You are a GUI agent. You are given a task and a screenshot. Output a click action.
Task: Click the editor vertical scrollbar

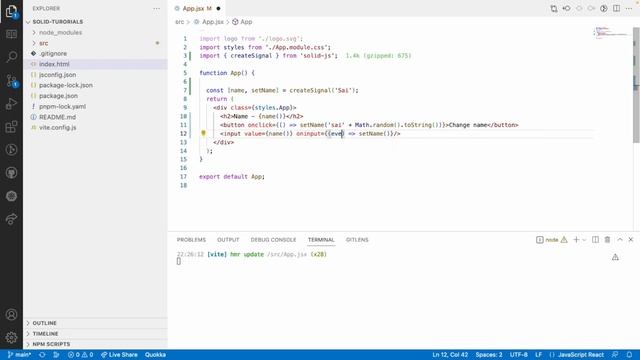pos(636,85)
